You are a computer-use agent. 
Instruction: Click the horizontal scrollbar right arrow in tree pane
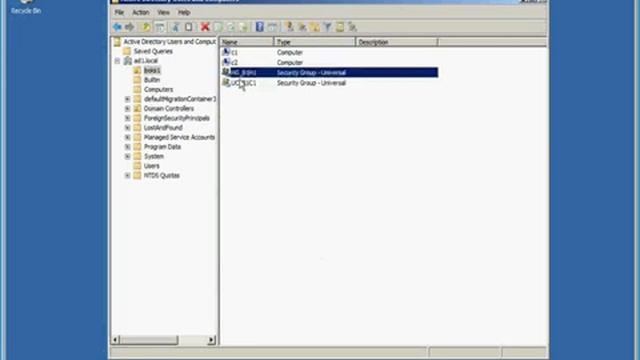point(211,340)
